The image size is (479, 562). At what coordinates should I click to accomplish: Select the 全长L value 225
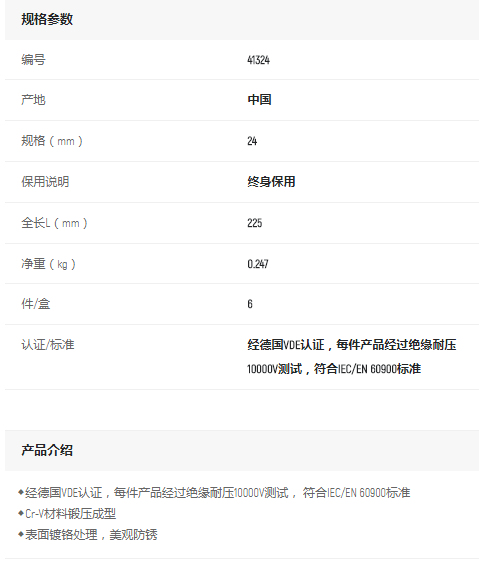(x=255, y=223)
